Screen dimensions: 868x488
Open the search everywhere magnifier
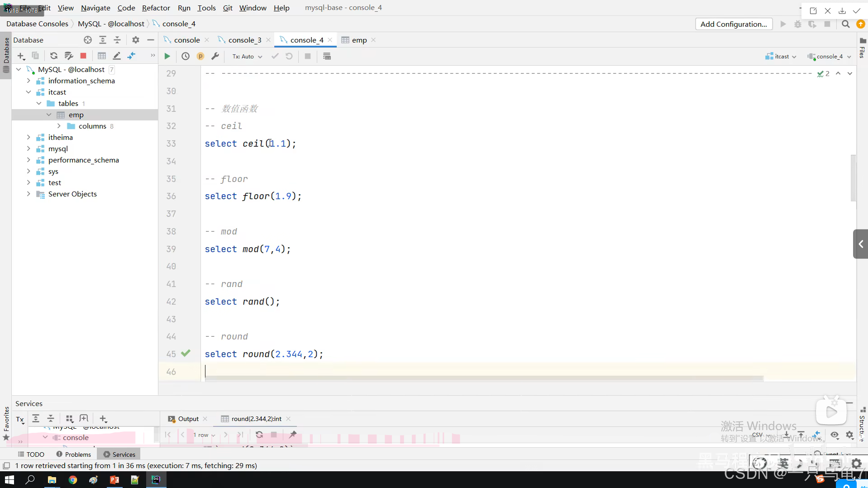coord(845,24)
